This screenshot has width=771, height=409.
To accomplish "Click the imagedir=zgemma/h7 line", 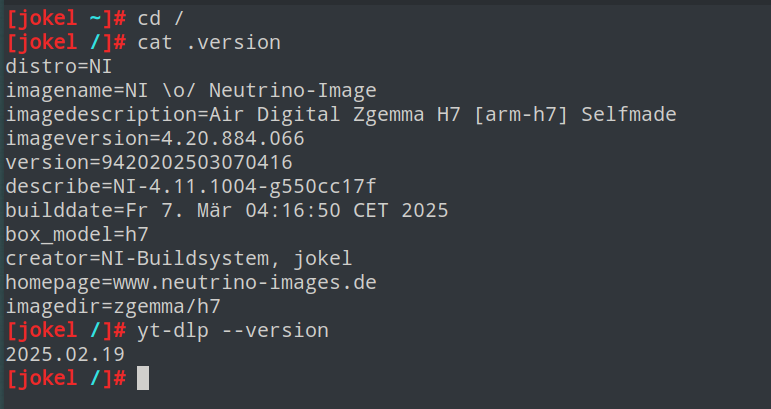I will 113,306.
